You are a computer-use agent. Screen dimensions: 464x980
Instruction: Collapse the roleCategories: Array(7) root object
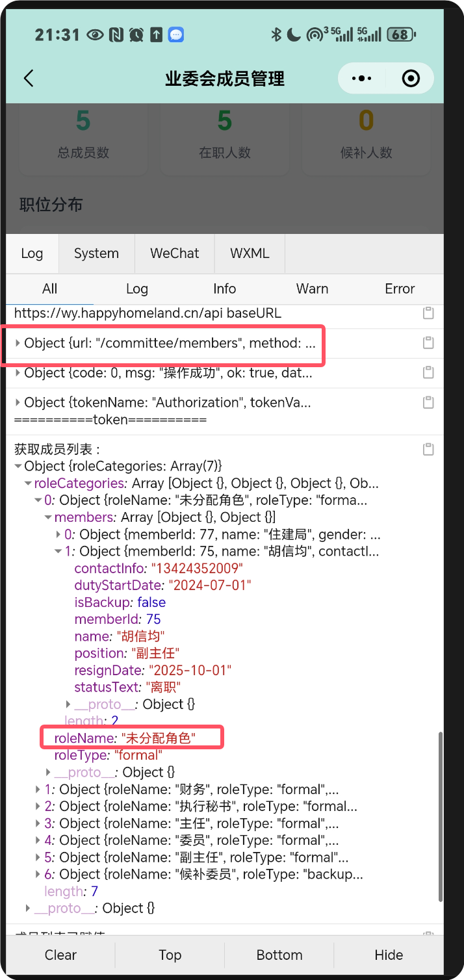tap(18, 467)
